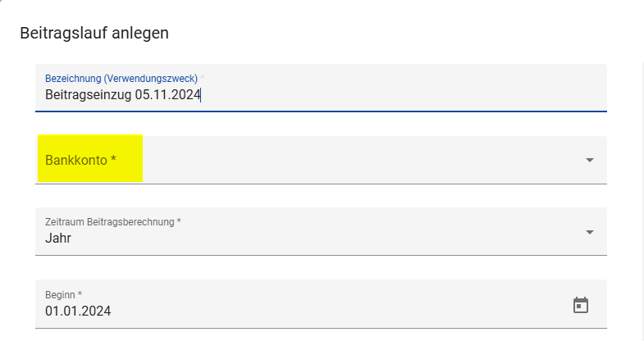
Task: Click the selected value Jahr
Action: click(x=58, y=239)
